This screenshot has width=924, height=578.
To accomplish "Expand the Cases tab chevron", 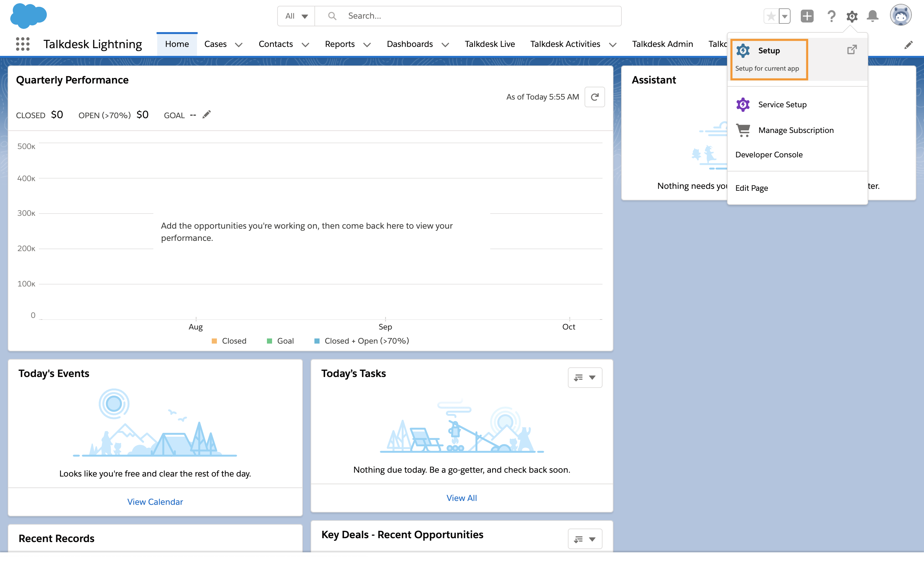I will tap(239, 45).
